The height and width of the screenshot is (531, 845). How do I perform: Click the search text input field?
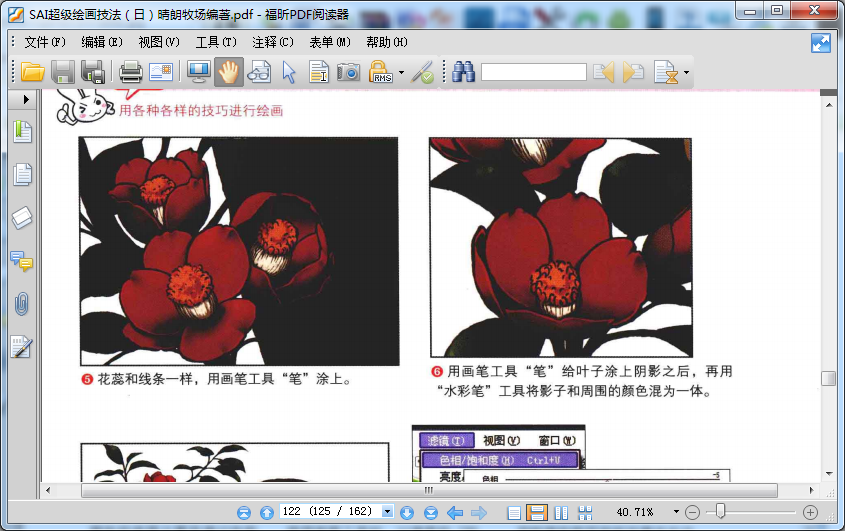(x=534, y=72)
